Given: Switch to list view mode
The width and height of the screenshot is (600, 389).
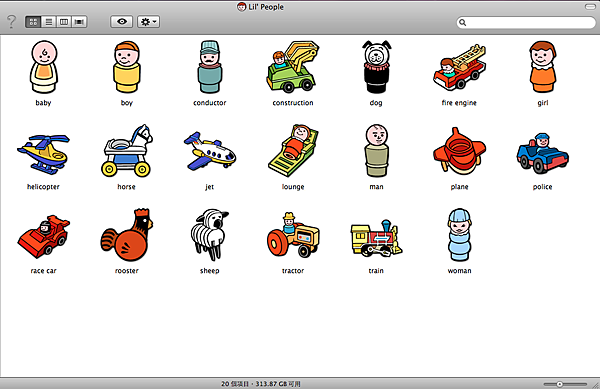Looking at the screenshot, I should (49, 22).
